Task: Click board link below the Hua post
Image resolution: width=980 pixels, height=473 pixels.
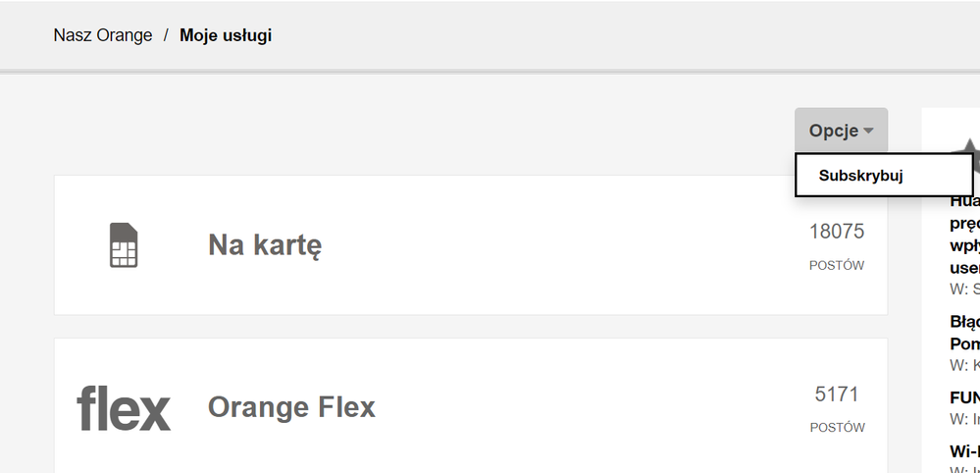Action: click(966, 289)
